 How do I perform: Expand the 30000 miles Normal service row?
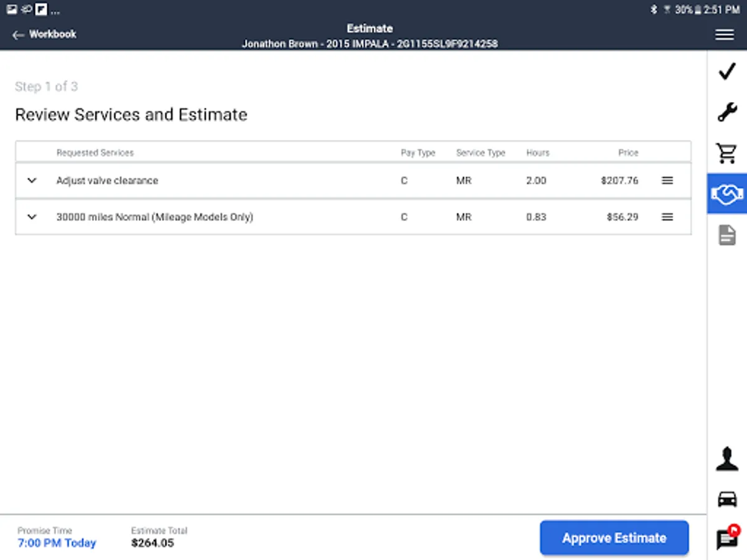[x=32, y=217]
